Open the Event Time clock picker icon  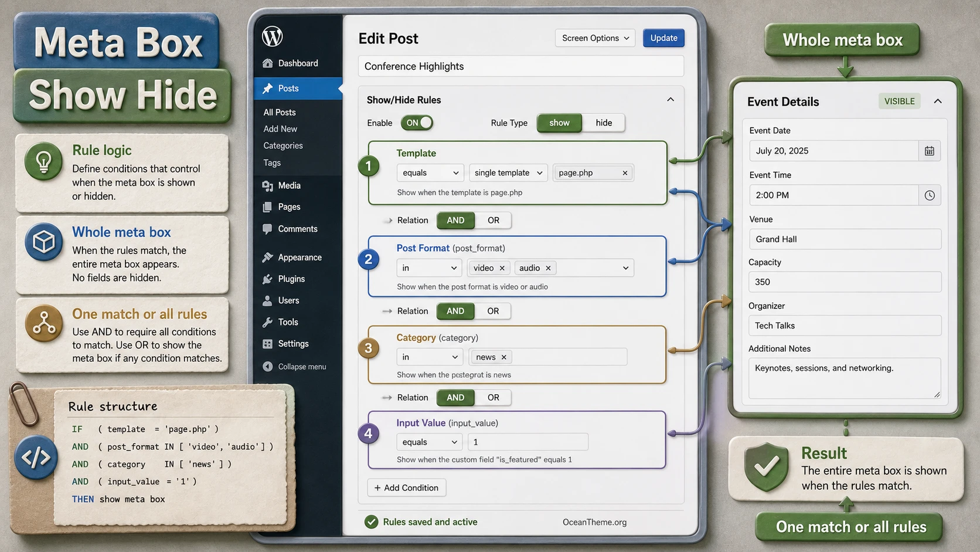coord(930,195)
